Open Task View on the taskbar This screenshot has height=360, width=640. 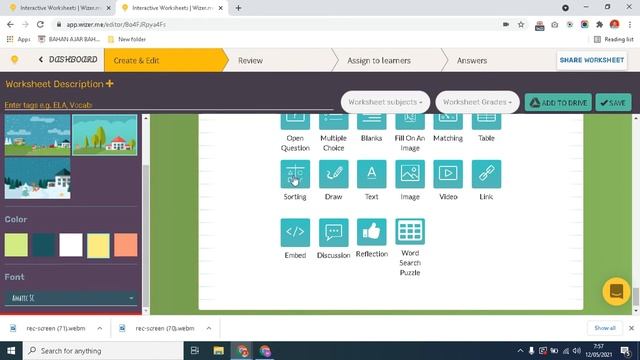pyautogui.click(x=195, y=351)
